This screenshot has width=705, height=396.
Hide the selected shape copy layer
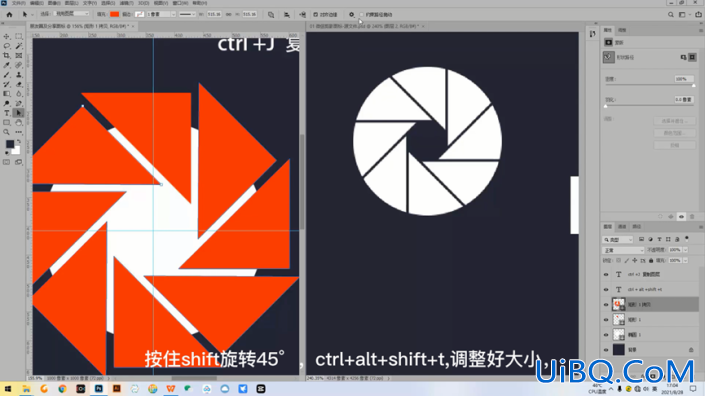606,305
